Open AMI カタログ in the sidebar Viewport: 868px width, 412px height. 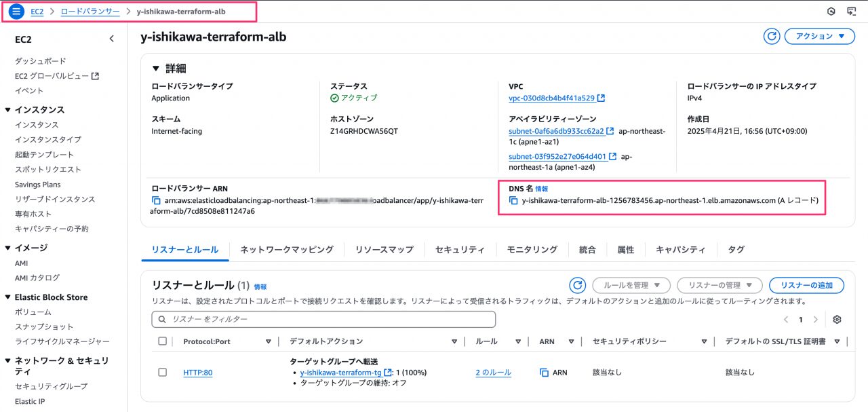[x=37, y=278]
